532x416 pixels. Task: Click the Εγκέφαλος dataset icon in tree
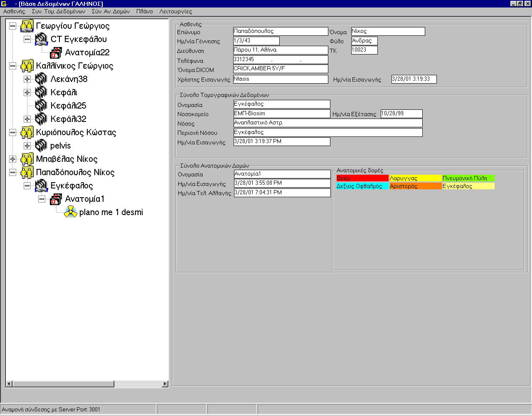point(42,186)
